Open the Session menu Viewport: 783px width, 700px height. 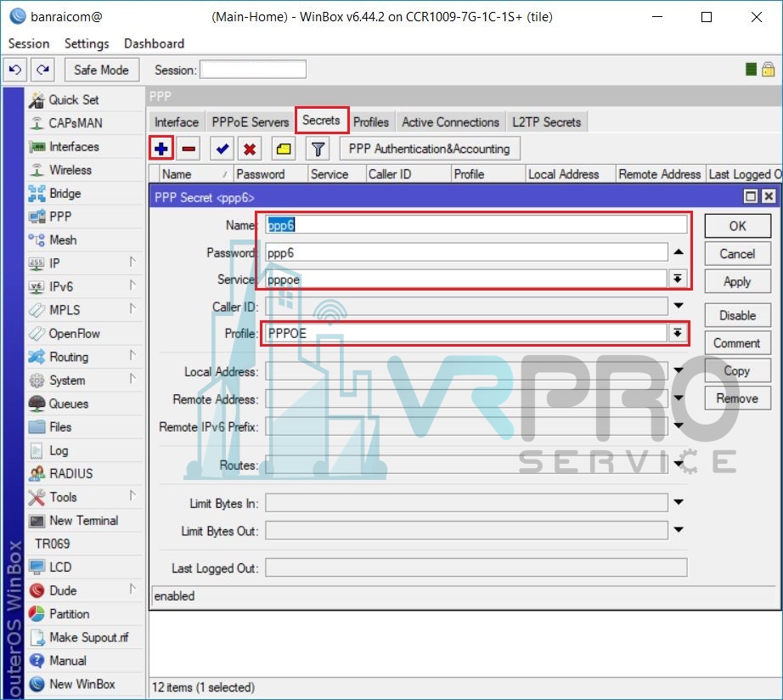29,44
